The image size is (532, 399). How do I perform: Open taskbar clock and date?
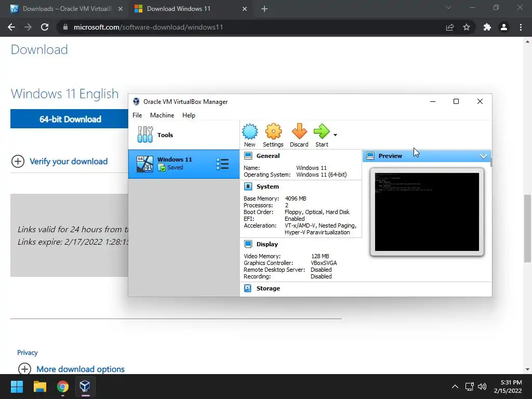508,387
